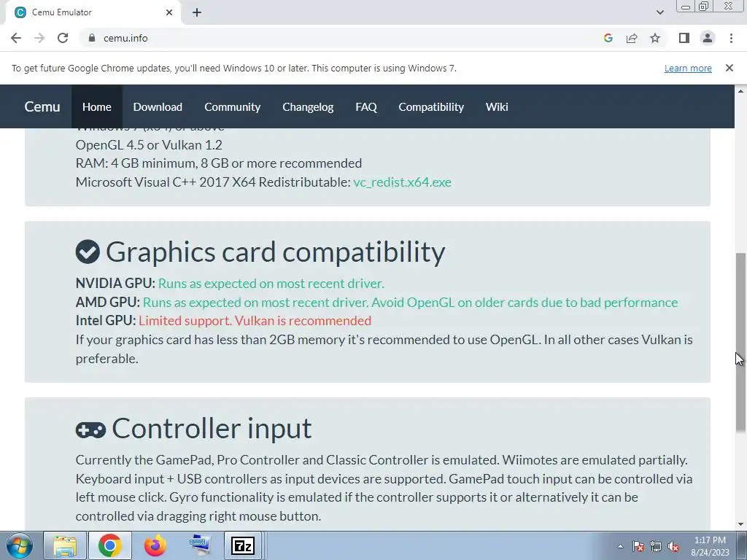Viewport: 747px width, 560px height.
Task: Click the Cemu brand logo text
Action: point(42,106)
